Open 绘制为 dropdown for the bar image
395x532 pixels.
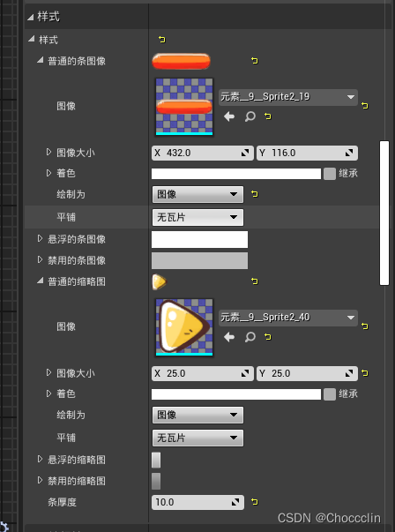[197, 194]
